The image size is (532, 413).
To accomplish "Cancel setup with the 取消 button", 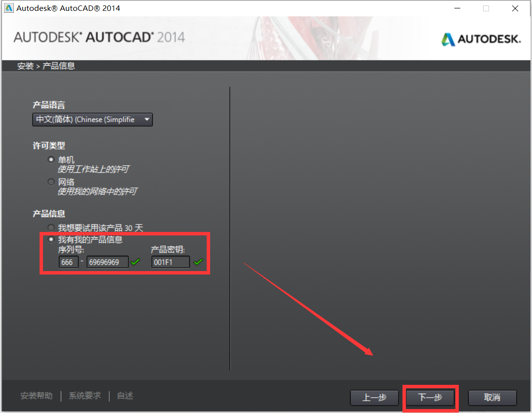I will (492, 397).
